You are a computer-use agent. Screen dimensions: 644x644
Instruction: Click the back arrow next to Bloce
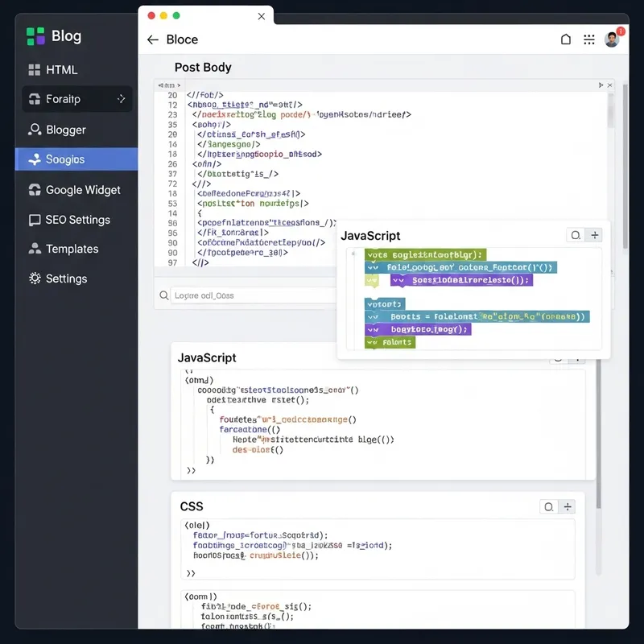(x=152, y=39)
